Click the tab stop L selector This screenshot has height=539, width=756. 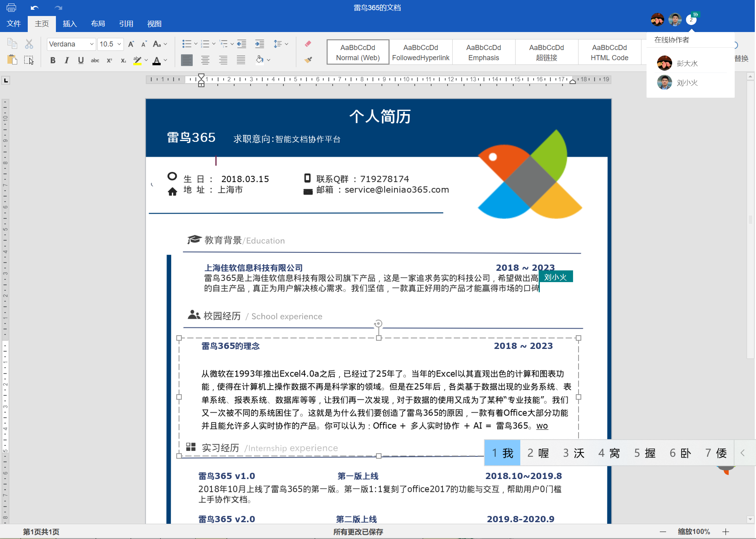tap(6, 80)
